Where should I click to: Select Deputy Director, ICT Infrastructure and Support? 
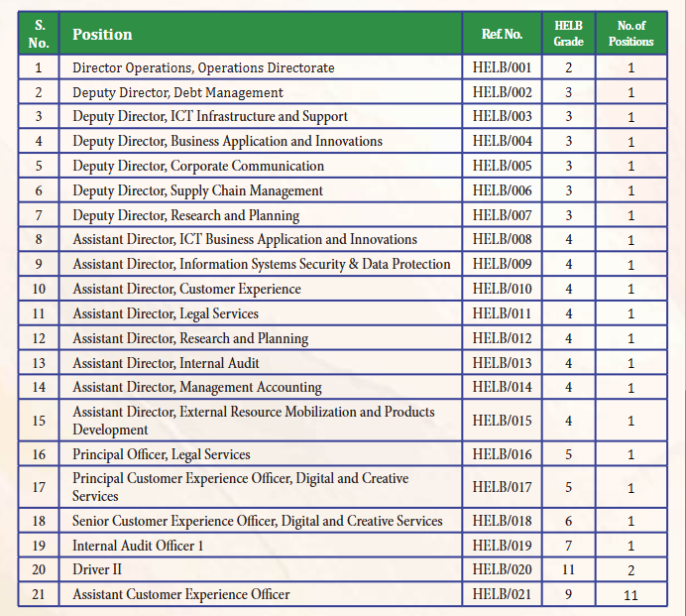coord(210,117)
